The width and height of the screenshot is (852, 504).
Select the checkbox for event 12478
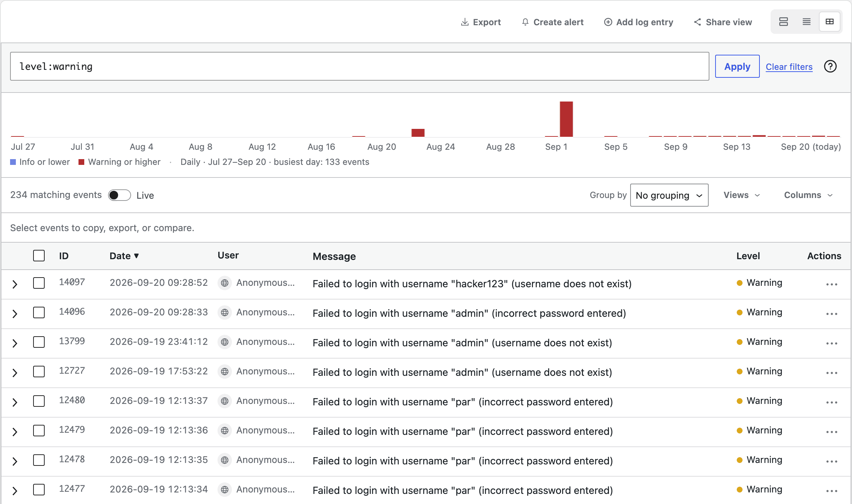39,460
